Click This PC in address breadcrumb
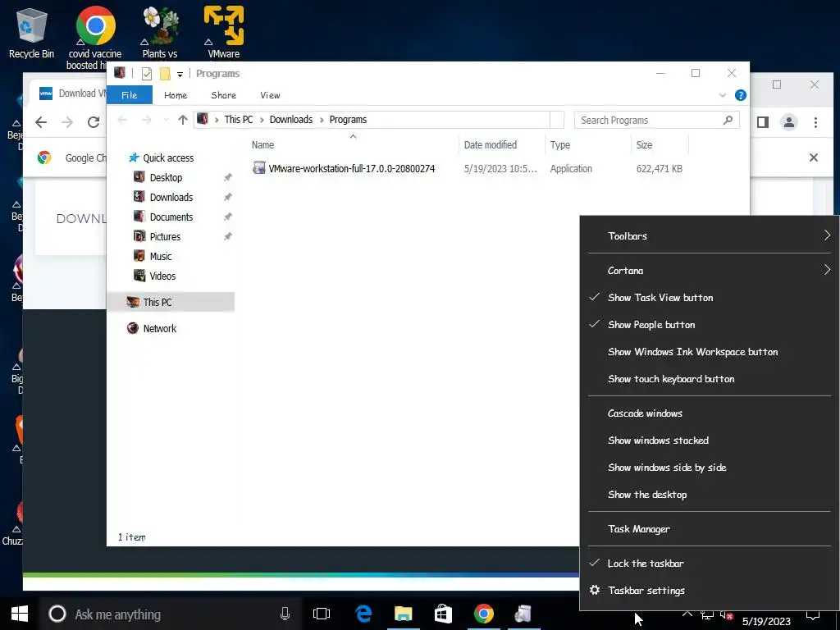 pyautogui.click(x=239, y=120)
